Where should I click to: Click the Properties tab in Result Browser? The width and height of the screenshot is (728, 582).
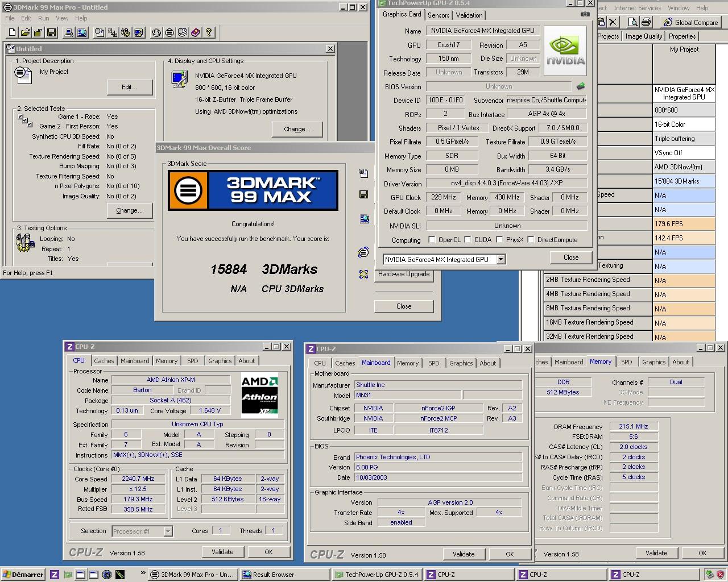(682, 36)
